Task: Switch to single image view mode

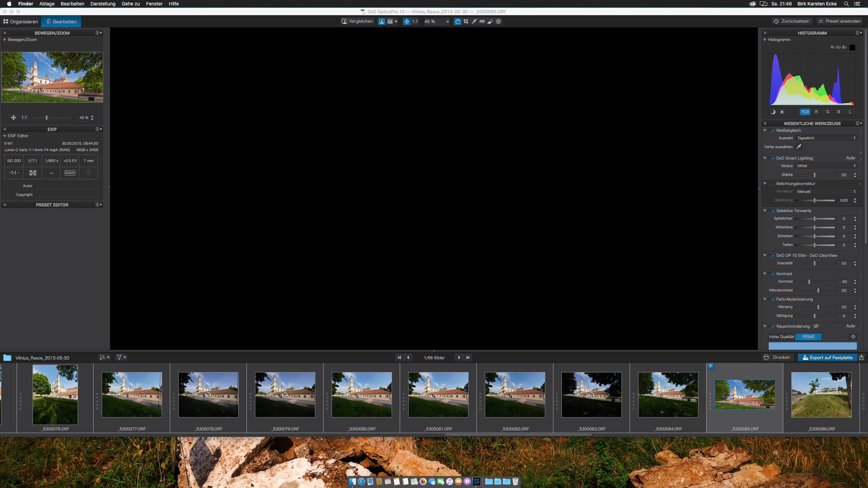Action: 382,21
